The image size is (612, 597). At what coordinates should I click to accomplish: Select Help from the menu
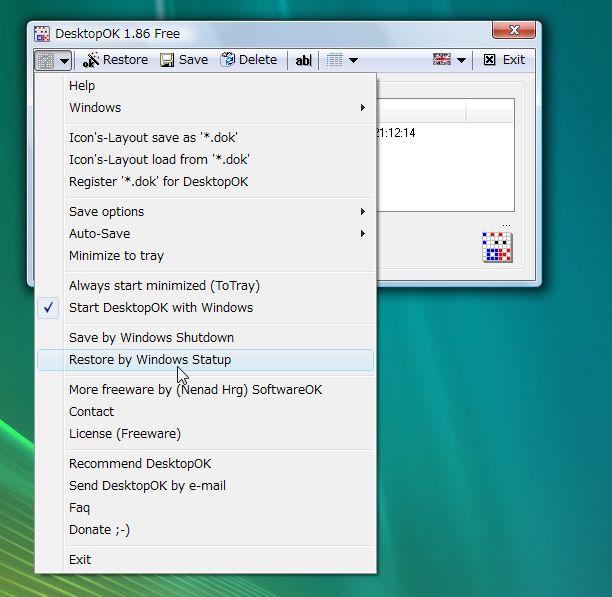pos(205,85)
